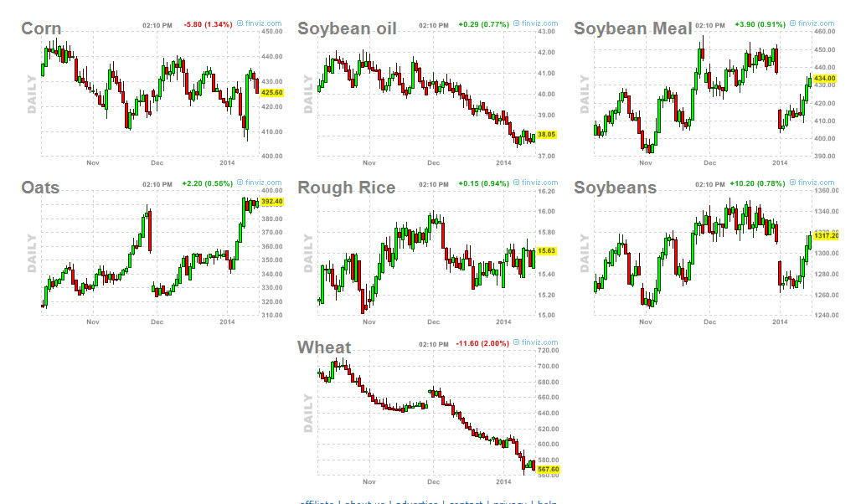This screenshot has width=861, height=504.
Task: Click the finviz logo icon above Soybeans chart
Action: click(792, 183)
